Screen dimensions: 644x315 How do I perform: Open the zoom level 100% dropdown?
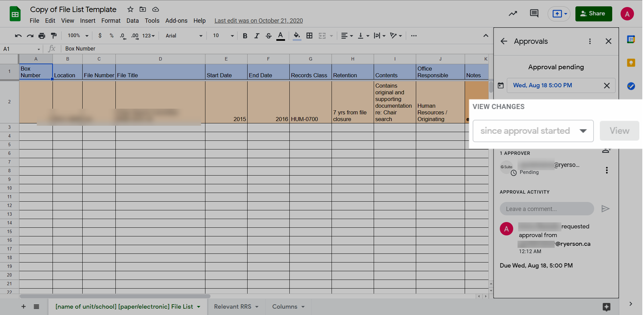pos(78,36)
